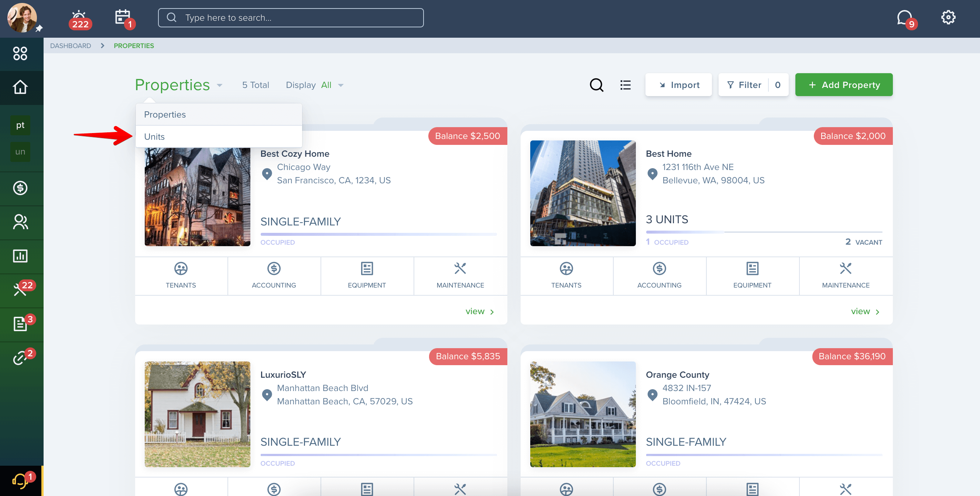Open Maintenance for Best Cozy Home
The height and width of the screenshot is (496, 980).
click(x=460, y=276)
